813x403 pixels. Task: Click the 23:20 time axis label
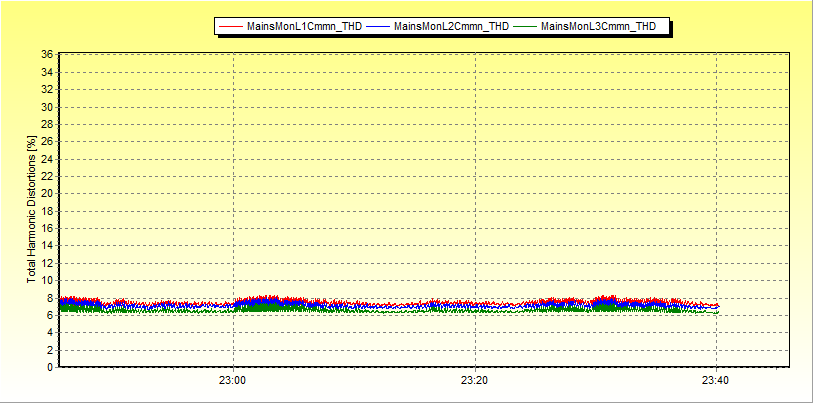[475, 381]
